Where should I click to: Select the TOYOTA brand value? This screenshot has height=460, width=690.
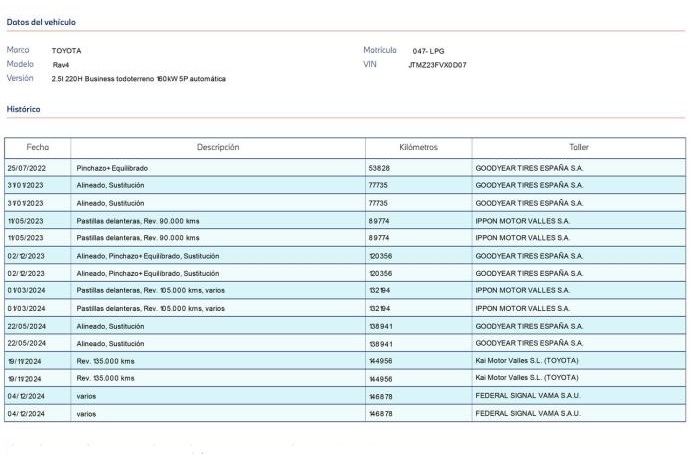click(67, 50)
